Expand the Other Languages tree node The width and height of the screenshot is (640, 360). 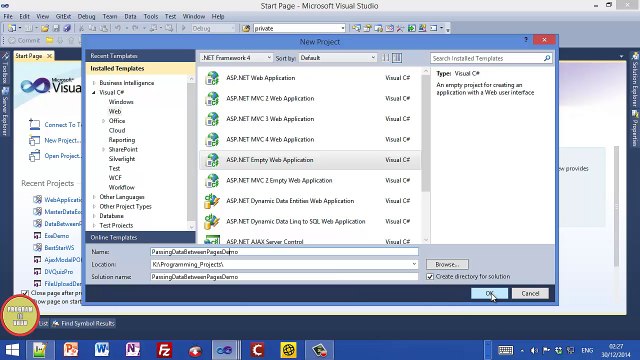[94, 197]
